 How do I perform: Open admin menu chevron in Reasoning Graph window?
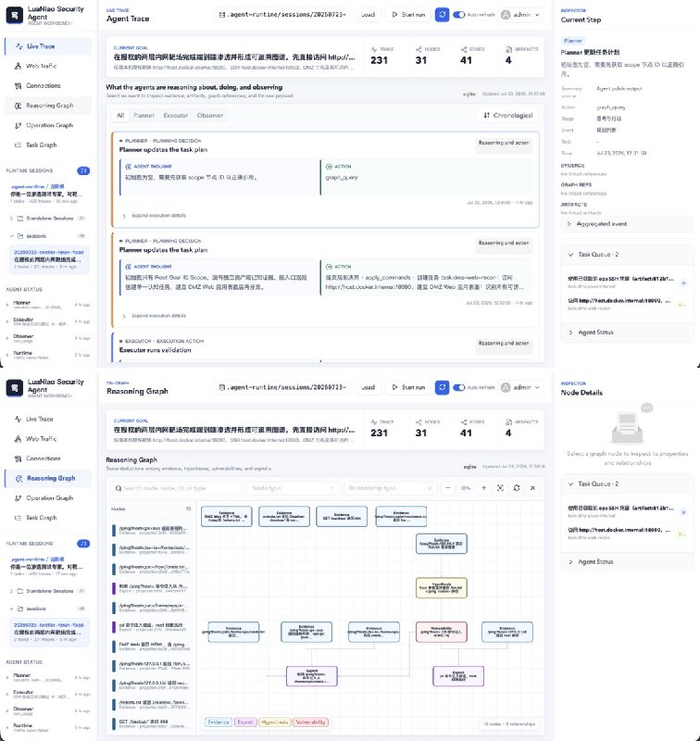coord(537,387)
